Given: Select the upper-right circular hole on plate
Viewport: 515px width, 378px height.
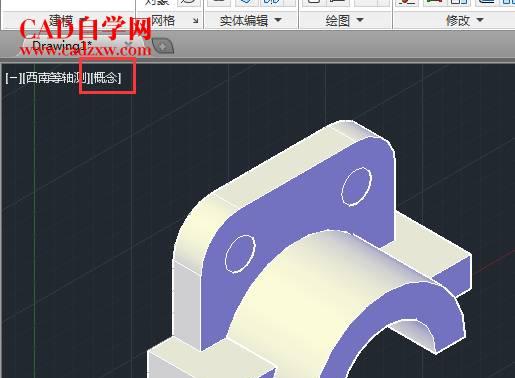Looking at the screenshot, I should [x=356, y=187].
